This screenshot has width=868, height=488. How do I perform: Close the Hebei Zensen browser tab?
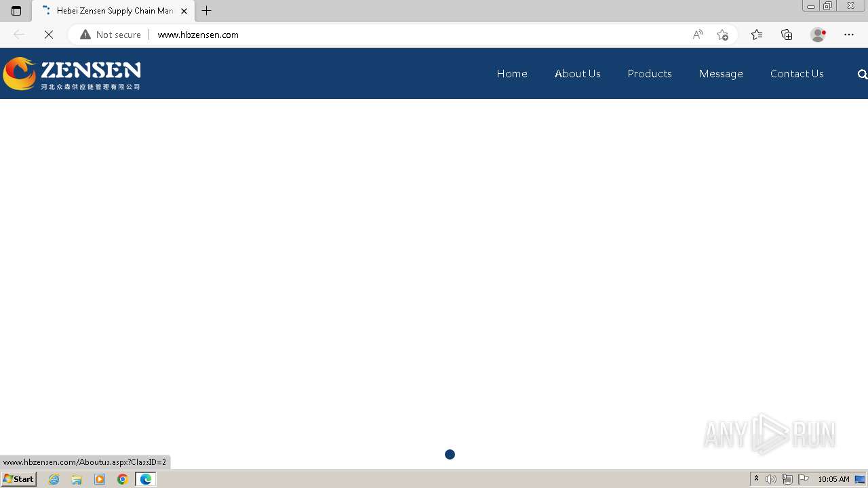coord(184,11)
